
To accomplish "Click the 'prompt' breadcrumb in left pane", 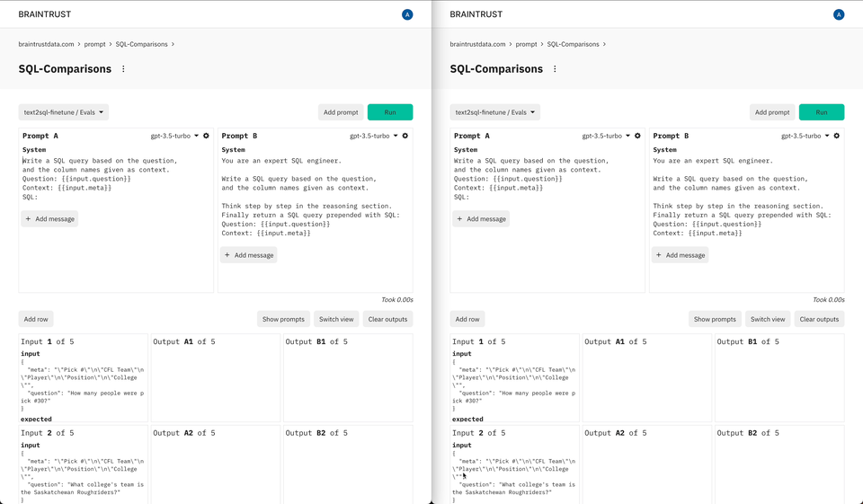I will [x=94, y=44].
